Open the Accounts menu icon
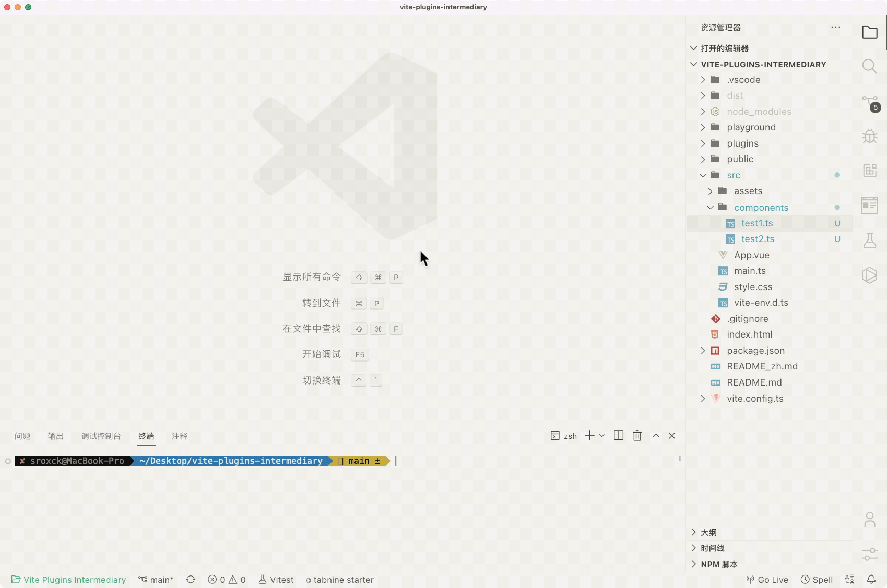 click(869, 520)
